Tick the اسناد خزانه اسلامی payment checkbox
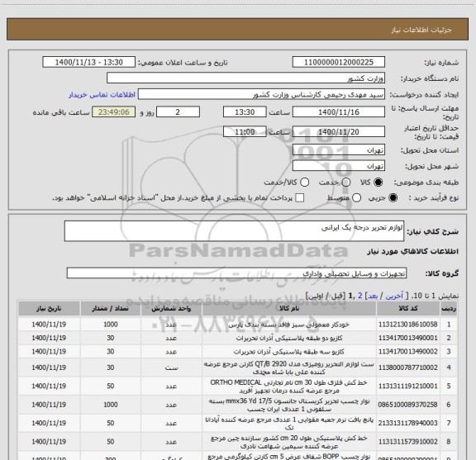This screenshot has height=460, width=476. pos(300,198)
